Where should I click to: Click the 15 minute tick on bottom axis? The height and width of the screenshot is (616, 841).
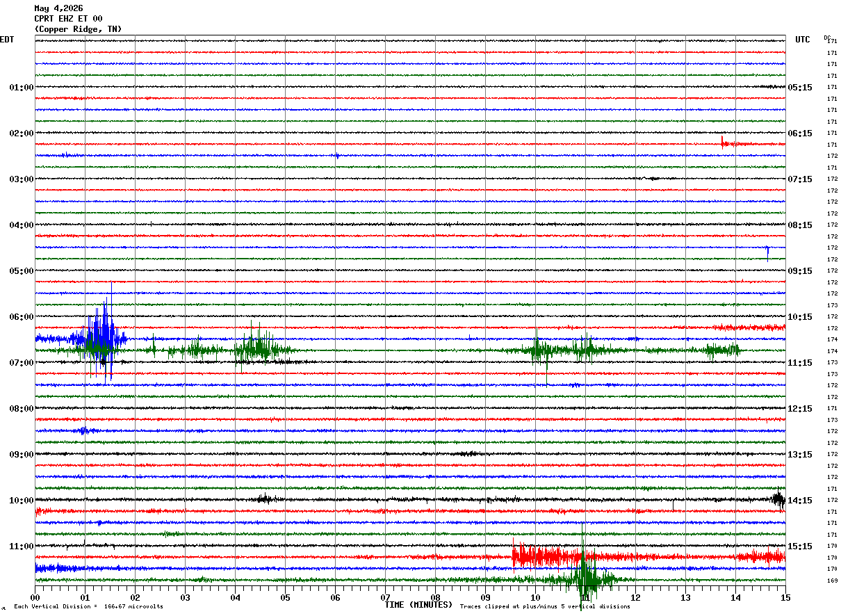click(785, 597)
